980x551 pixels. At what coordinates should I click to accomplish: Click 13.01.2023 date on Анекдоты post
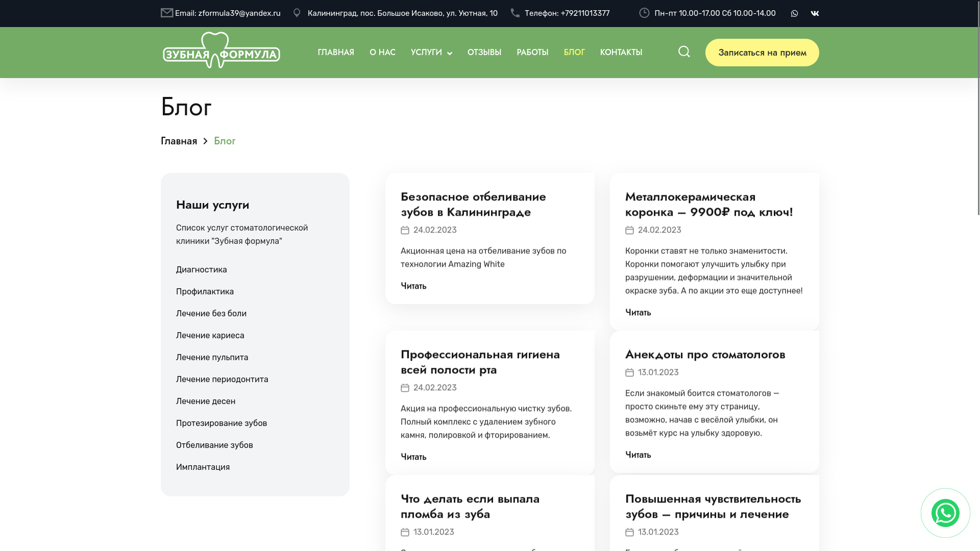(658, 372)
